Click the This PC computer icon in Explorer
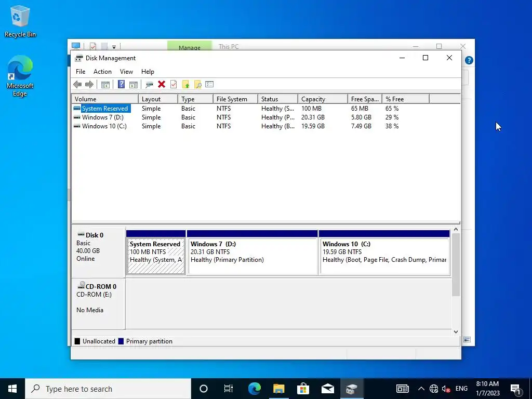 (x=76, y=46)
